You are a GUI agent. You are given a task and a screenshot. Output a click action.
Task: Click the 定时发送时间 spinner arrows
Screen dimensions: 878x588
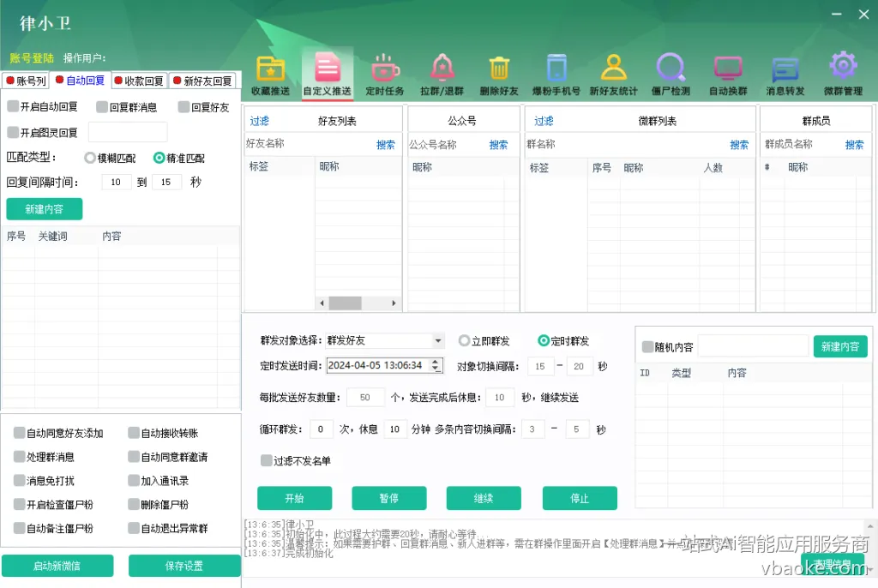(x=435, y=365)
